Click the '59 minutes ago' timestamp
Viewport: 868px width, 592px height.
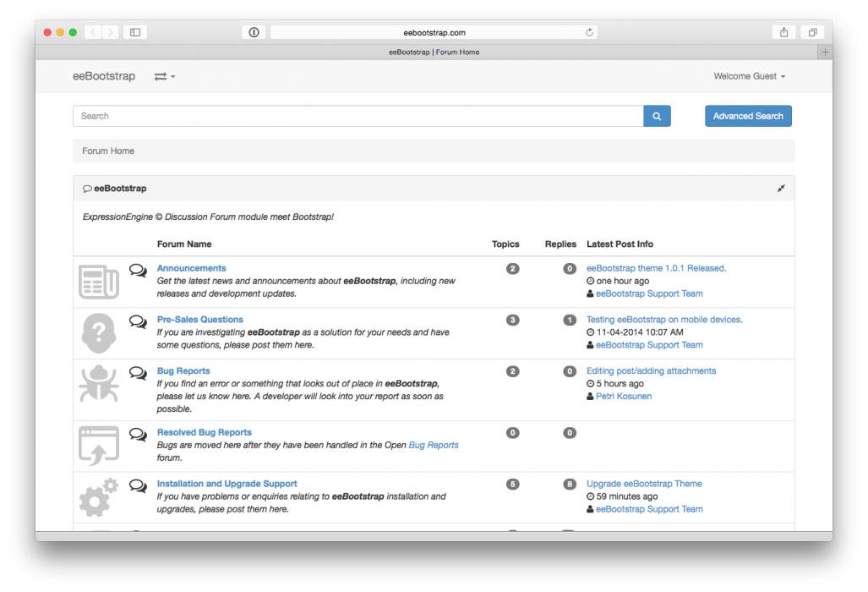coord(626,496)
